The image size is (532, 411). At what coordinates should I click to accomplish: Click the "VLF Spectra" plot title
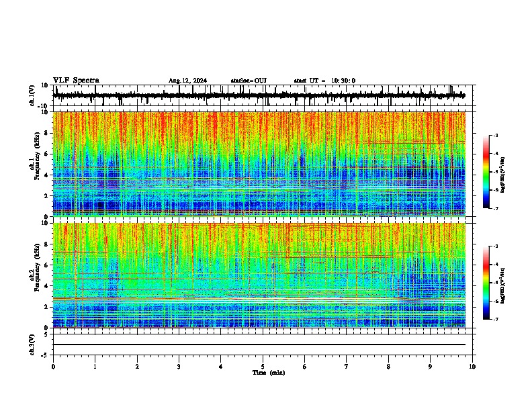(x=76, y=81)
